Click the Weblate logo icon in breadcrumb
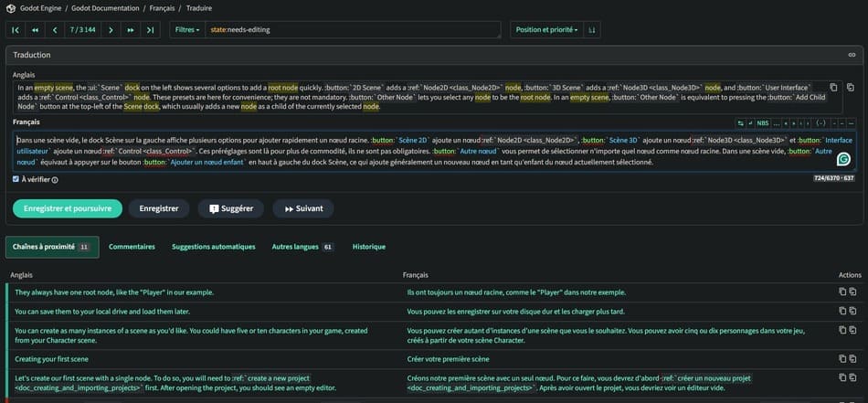Viewport: 868px width, 403px height. pos(11,8)
